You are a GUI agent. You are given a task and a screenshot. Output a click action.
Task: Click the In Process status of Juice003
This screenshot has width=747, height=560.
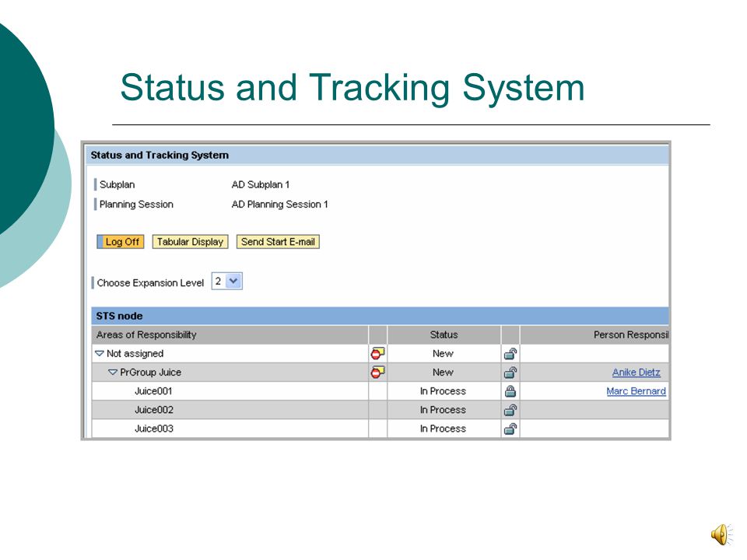(x=443, y=429)
